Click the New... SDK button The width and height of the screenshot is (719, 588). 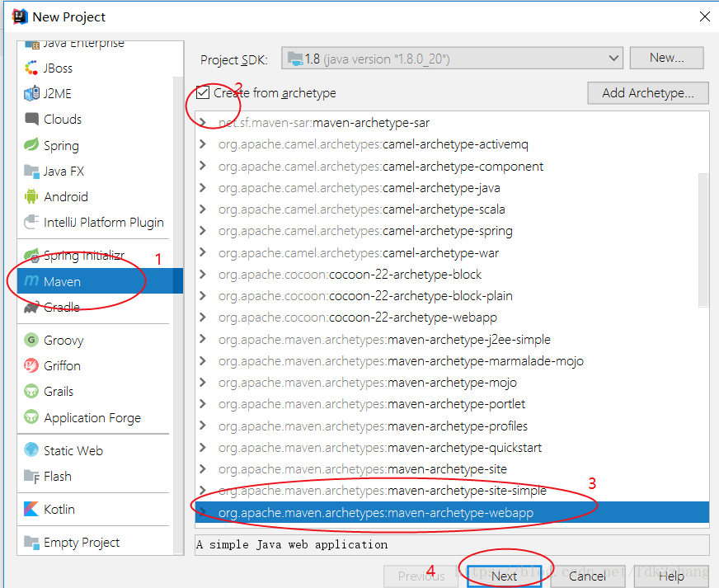pyautogui.click(x=667, y=58)
